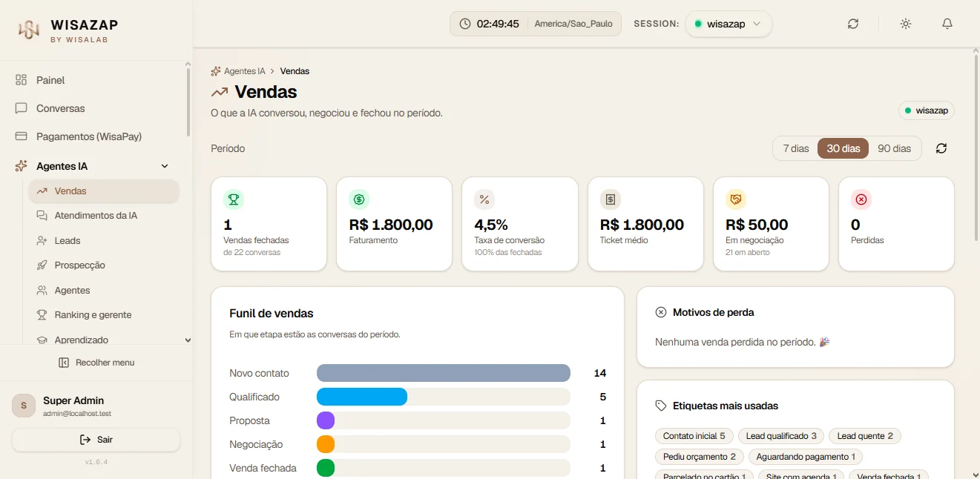The height and width of the screenshot is (479, 980).
Task: Open notifications bell icon
Action: (x=947, y=24)
